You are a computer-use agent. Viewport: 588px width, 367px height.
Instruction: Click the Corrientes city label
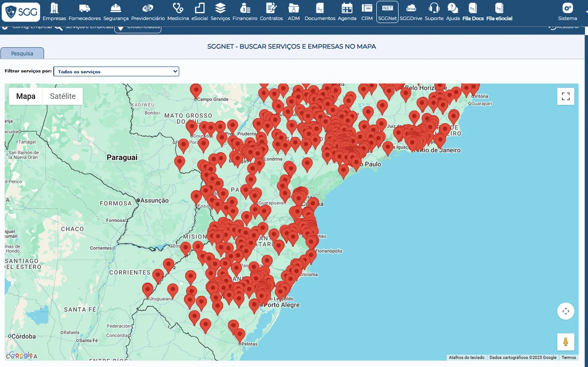coord(101,248)
